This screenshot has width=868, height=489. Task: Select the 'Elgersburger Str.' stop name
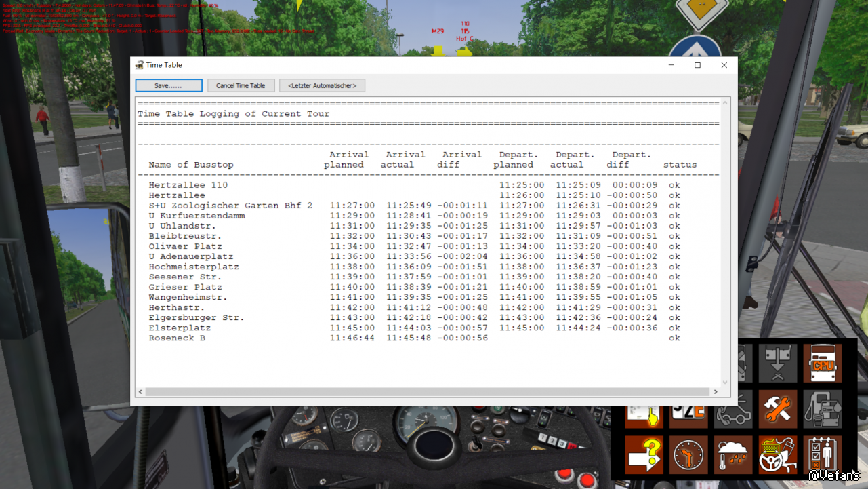pos(197,317)
